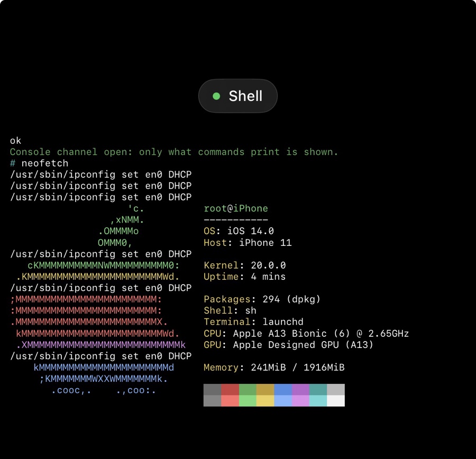
Task: Choose the light blue swatch in bottom row
Action: 283,401
